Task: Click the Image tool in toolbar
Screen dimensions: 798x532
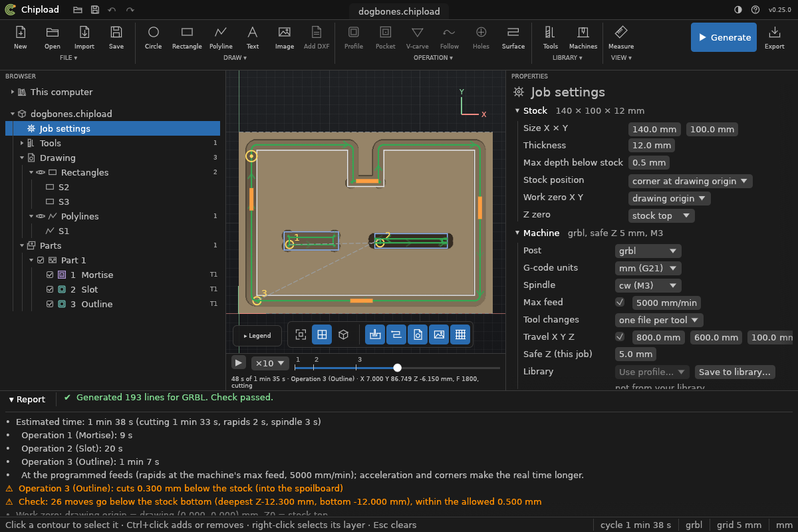Action: point(285,37)
